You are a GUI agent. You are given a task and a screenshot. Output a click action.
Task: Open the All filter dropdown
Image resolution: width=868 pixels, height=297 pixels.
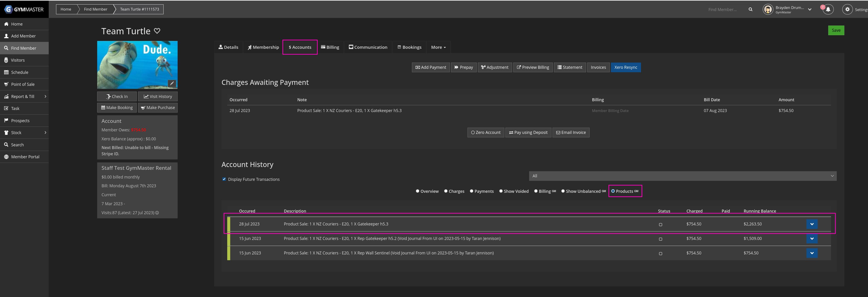(x=682, y=176)
